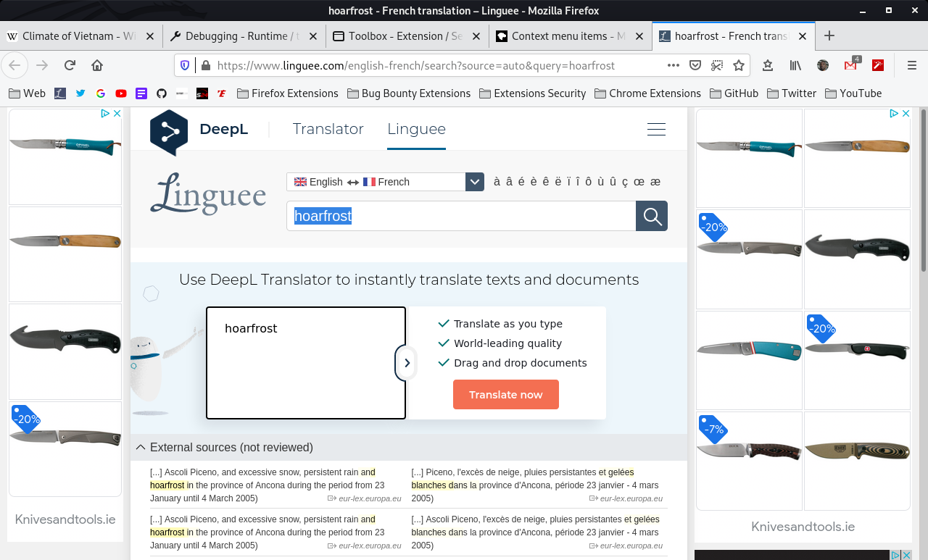
Task: Open the purple notes bookmark icon
Action: click(141, 93)
